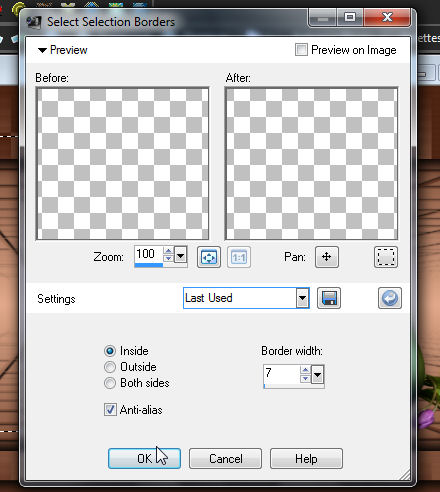Viewport: 440px width, 492px height.
Task: Click the save preset floppy disk icon
Action: (x=329, y=298)
